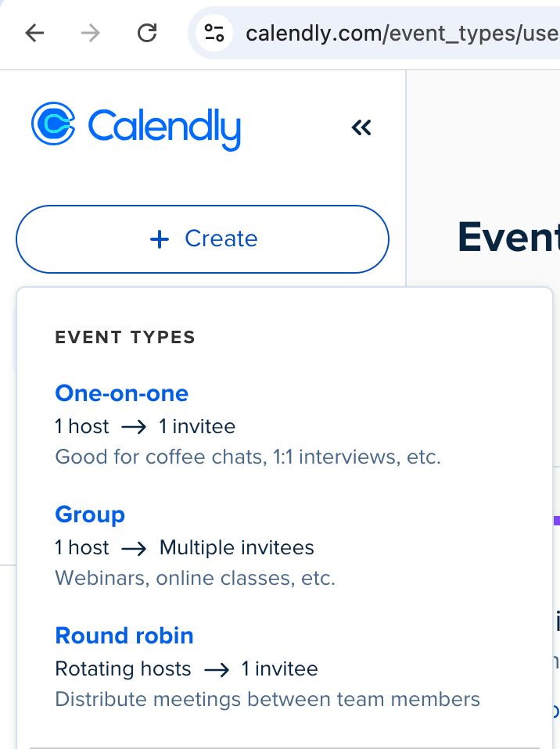This screenshot has height=749, width=560.
Task: Click the arrow after Rotating hosts
Action: tap(216, 669)
